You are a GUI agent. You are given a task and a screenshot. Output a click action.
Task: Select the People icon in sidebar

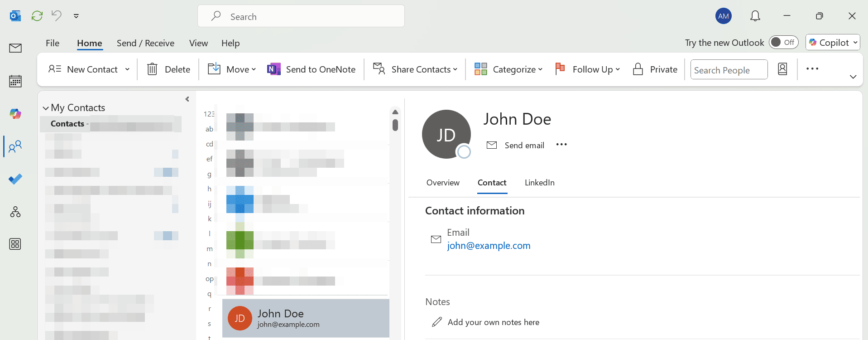tap(15, 146)
